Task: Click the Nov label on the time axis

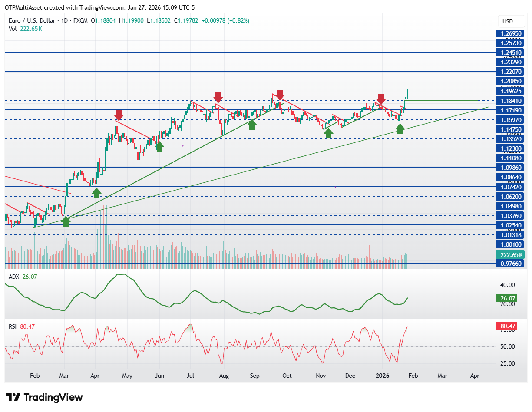Action: coord(321,375)
